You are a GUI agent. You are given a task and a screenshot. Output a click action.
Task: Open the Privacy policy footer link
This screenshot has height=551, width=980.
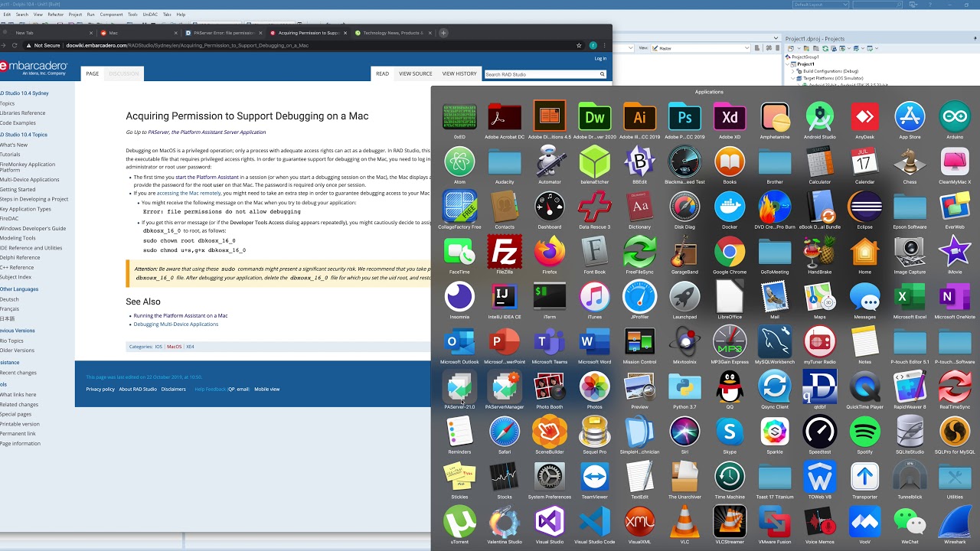[100, 389]
